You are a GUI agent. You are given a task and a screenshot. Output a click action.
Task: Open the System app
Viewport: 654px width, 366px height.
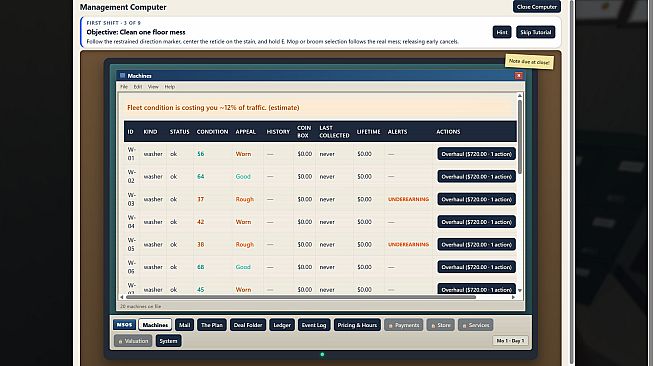point(169,341)
